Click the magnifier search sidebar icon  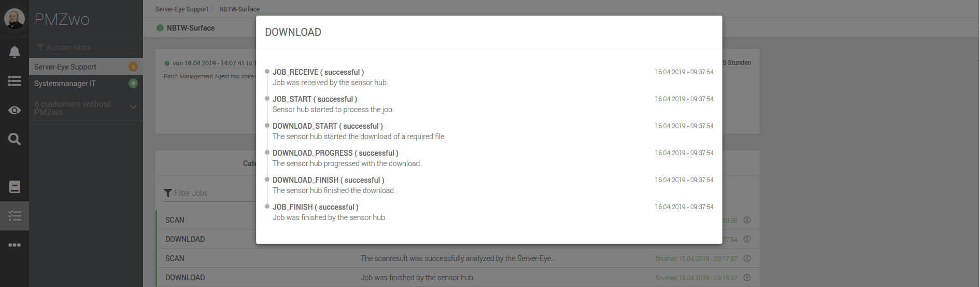[15, 139]
